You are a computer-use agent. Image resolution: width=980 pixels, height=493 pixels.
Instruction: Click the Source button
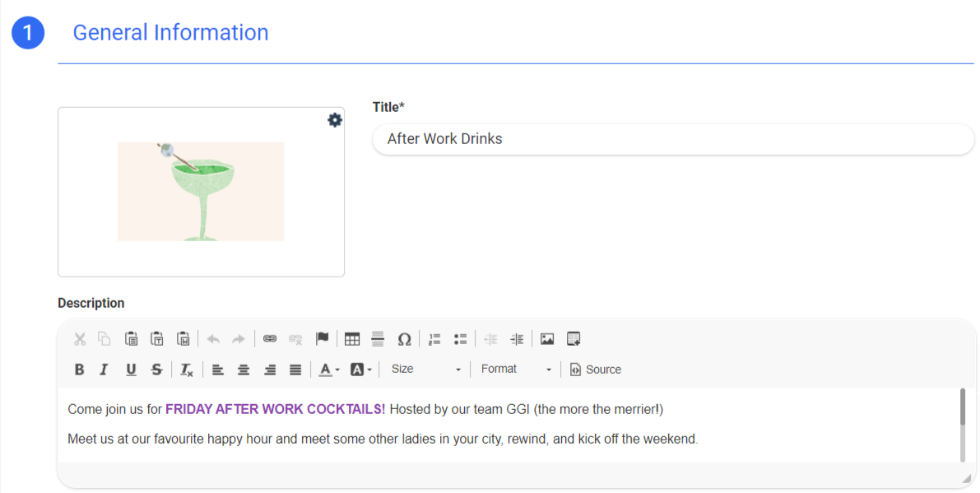[596, 370]
